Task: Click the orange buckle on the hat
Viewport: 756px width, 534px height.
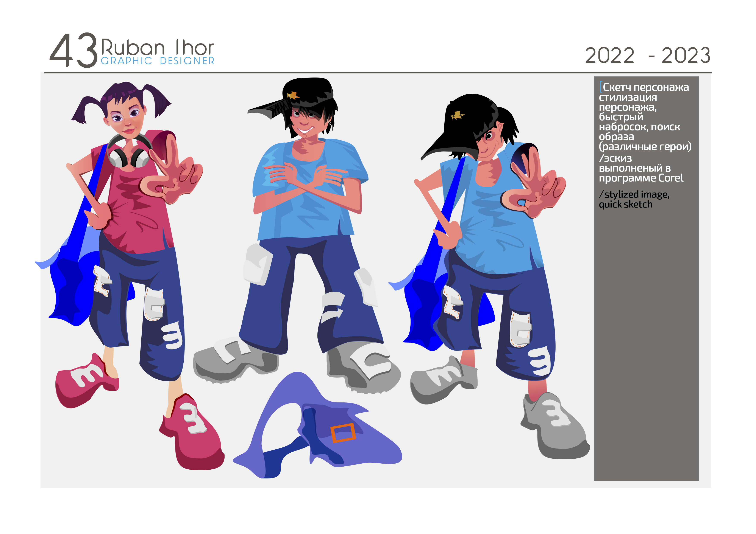Action: (x=343, y=433)
